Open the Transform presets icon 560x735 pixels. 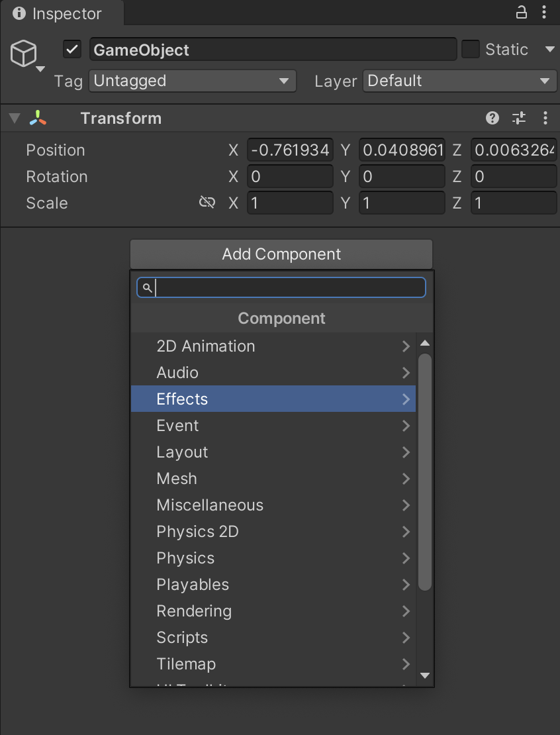519,119
